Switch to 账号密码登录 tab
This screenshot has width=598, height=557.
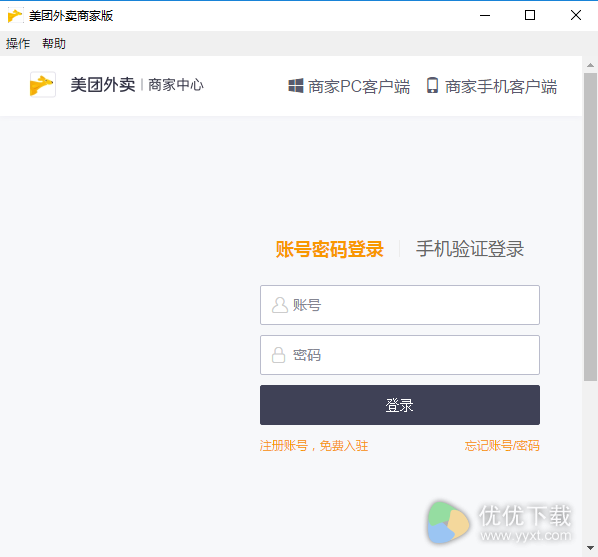(330, 250)
